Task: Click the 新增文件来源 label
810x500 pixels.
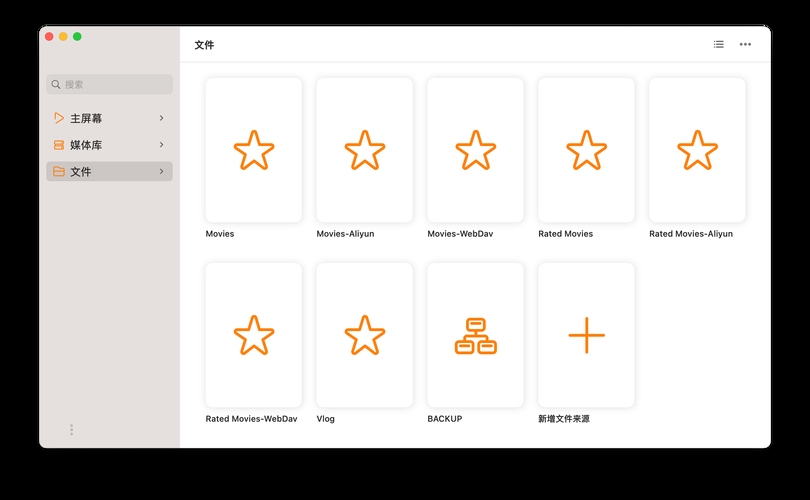Action: pos(564,418)
